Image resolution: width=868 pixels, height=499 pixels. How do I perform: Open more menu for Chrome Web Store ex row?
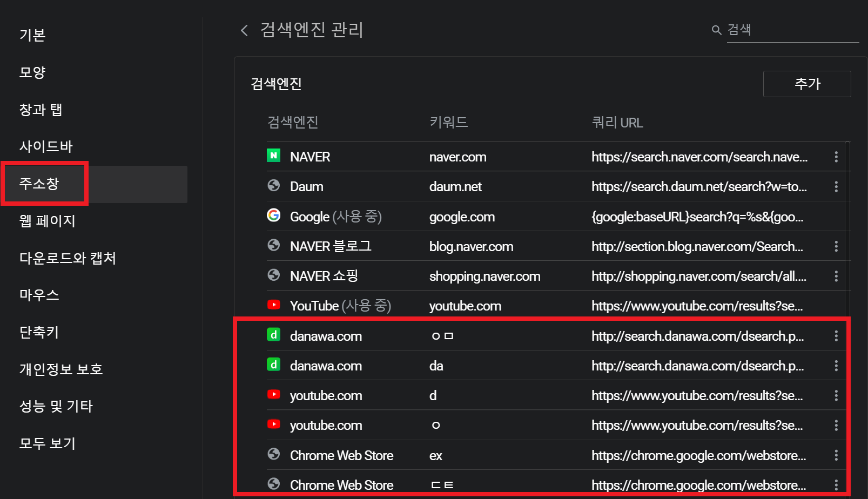coord(836,455)
